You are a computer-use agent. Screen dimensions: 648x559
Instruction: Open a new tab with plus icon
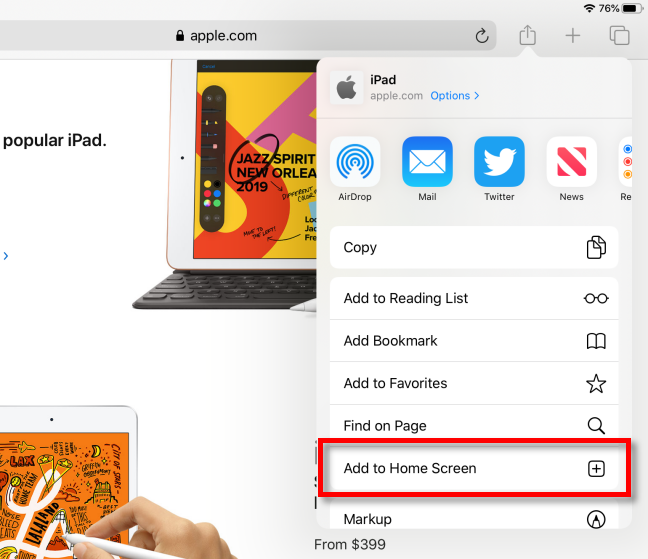(573, 36)
